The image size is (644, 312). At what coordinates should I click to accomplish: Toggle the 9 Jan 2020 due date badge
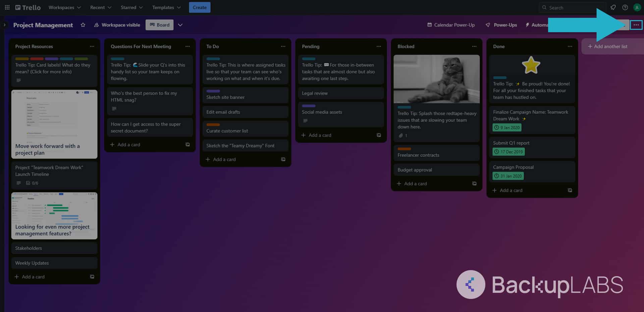pos(507,128)
